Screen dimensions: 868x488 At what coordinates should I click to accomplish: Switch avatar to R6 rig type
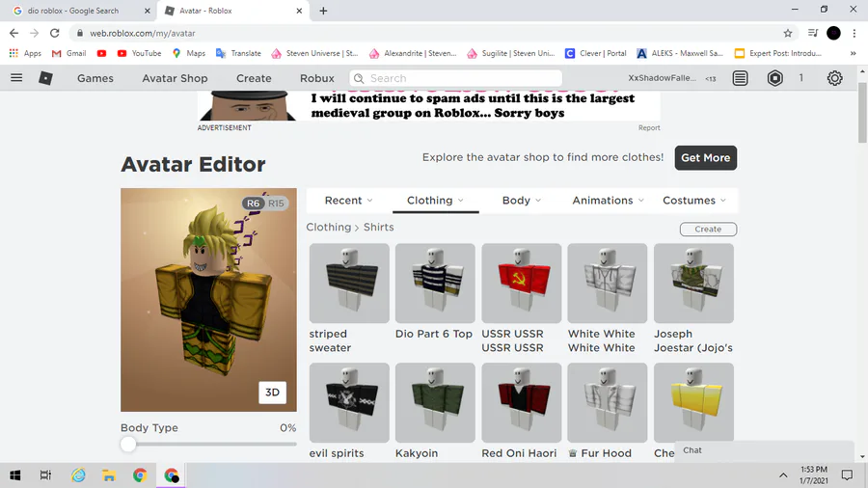pos(253,203)
